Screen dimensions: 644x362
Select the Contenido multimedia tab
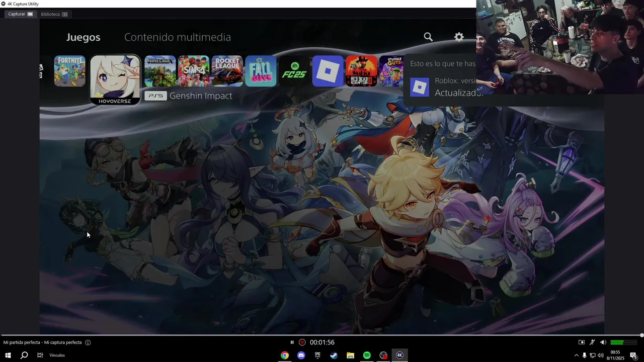pos(178,37)
